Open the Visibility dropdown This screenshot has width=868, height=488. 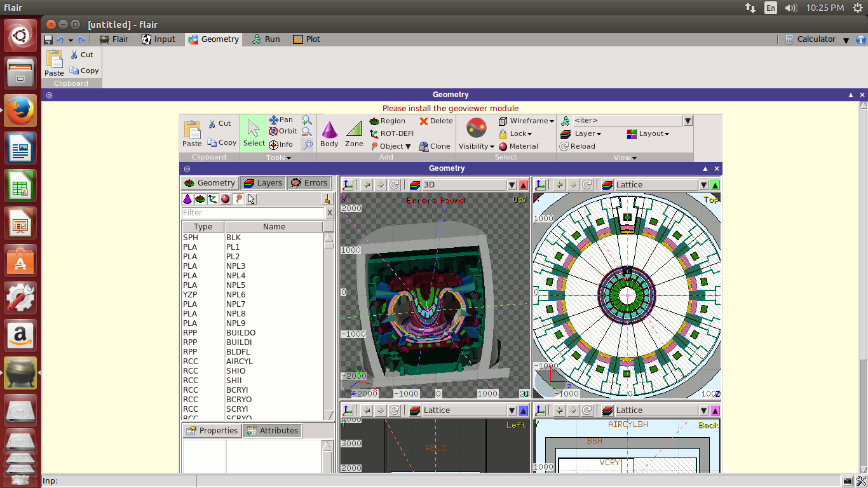coord(477,146)
